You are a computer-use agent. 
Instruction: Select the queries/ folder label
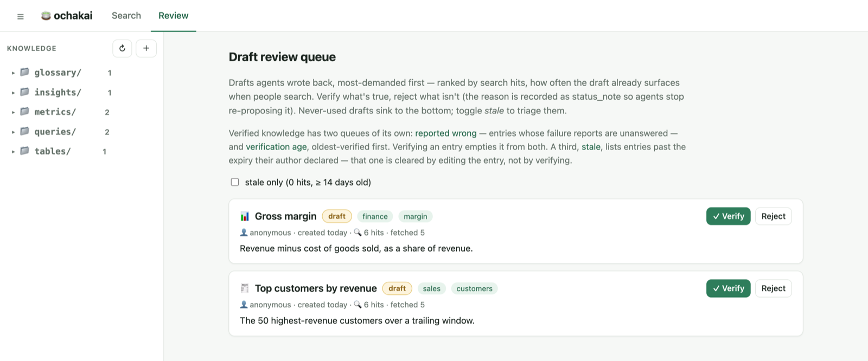tap(55, 132)
